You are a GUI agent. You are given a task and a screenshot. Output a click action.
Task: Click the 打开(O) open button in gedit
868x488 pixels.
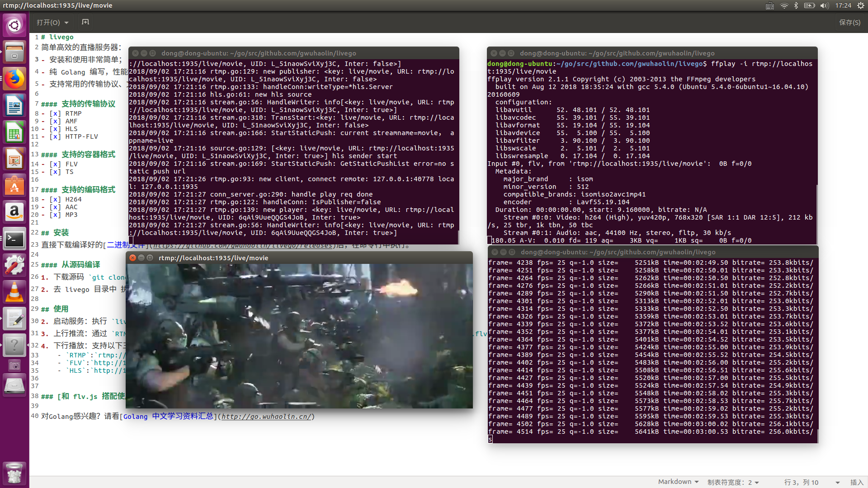pyautogui.click(x=48, y=22)
